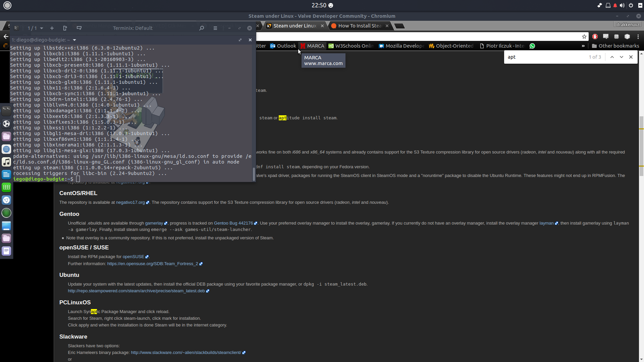Close the diego@diego-budgie terminal pane

[x=250, y=40]
